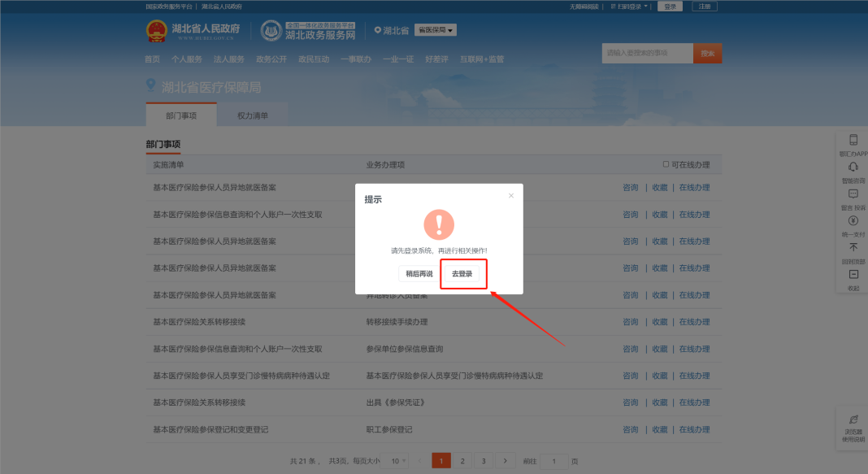
Task: Click the 转移接续手续办理 text
Action: point(397,322)
